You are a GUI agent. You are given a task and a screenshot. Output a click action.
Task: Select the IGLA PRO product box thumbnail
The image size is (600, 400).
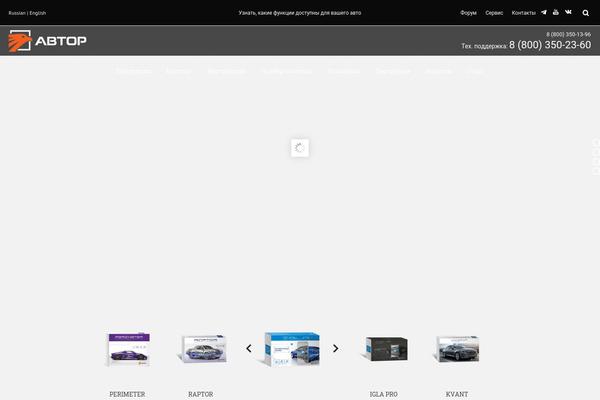(x=384, y=349)
